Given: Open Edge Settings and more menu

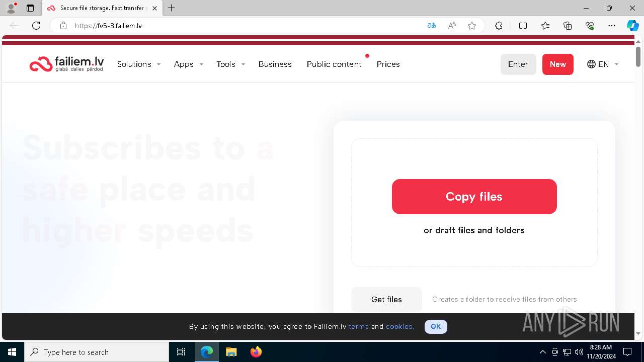Looking at the screenshot, I should [x=612, y=26].
